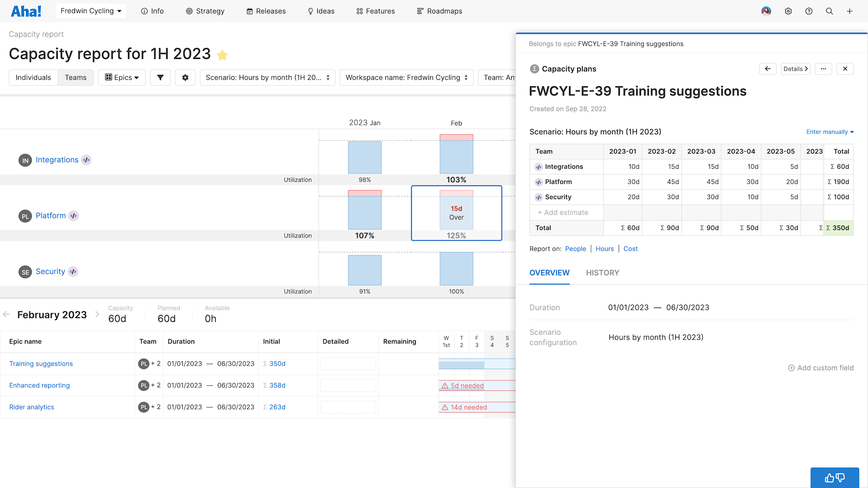The width and height of the screenshot is (868, 488).
Task: Click the quick add plus icon
Action: (x=850, y=11)
